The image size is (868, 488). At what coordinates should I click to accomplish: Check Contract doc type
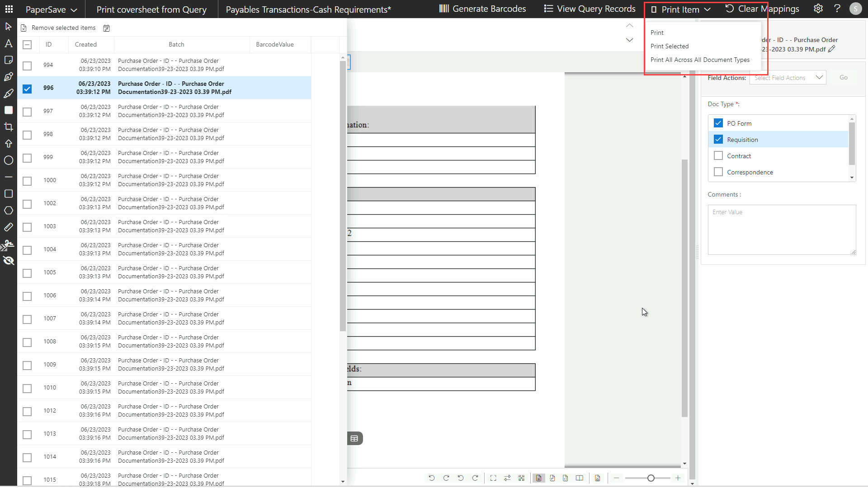[718, 155]
